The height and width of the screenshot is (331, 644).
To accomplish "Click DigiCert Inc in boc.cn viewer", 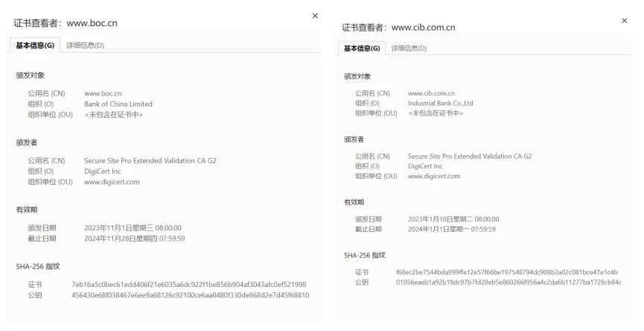I will [x=103, y=171].
